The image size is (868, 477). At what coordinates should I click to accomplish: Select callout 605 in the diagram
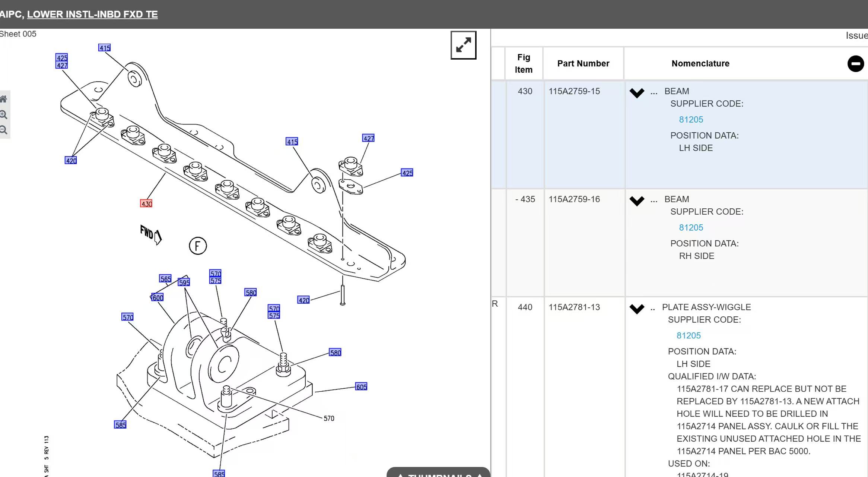click(361, 387)
